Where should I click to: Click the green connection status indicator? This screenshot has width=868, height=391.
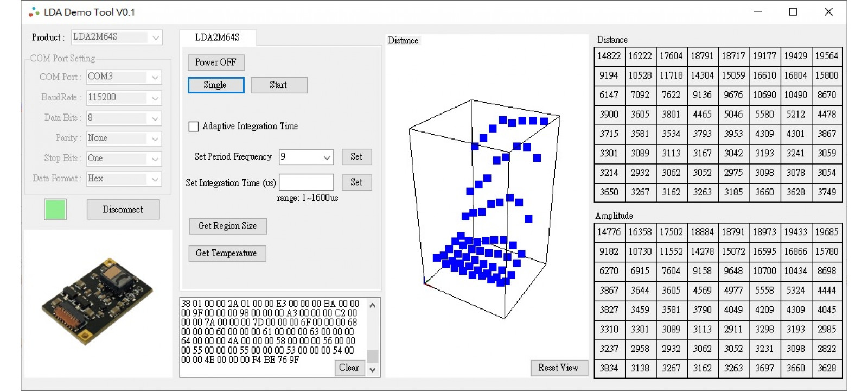[55, 210]
